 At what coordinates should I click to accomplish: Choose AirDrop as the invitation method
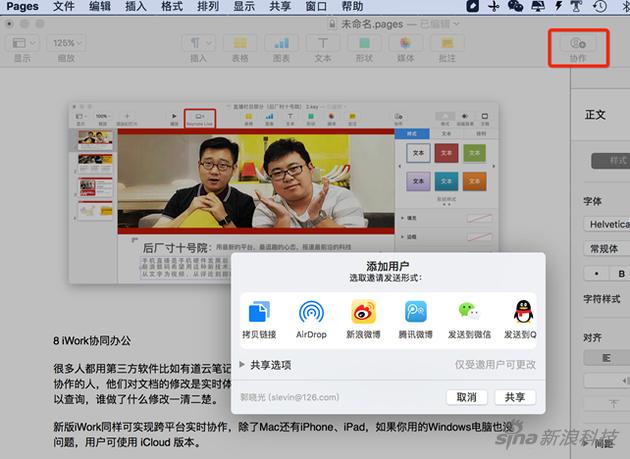pyautogui.click(x=311, y=311)
